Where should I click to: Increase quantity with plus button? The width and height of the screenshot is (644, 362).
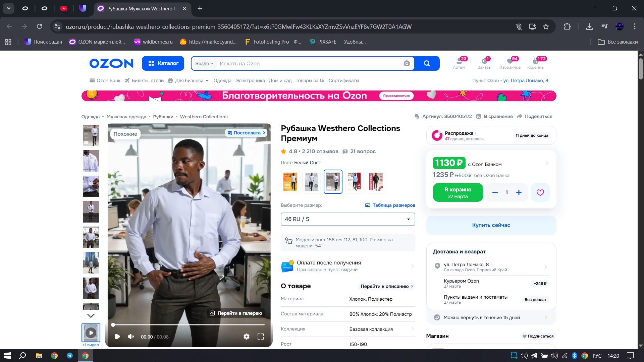point(519,192)
